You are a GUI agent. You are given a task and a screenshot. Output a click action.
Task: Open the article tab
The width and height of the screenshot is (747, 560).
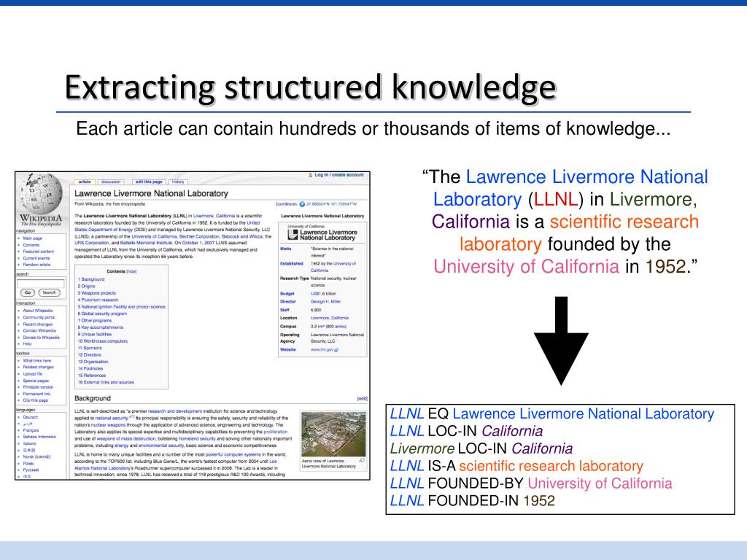click(85, 182)
